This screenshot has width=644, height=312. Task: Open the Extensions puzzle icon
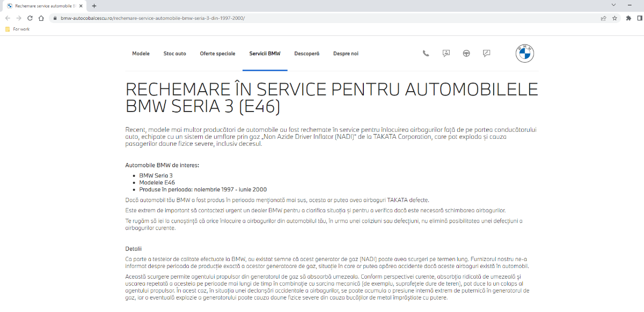pos(628,18)
